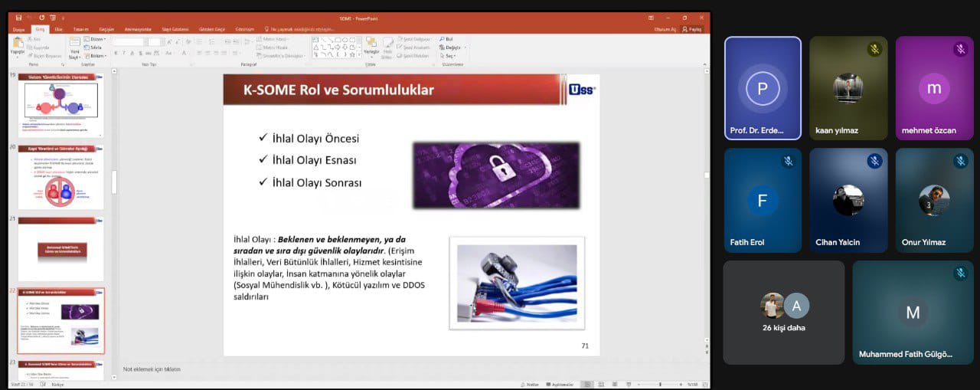Click muted mic icon on mehmet özcan tile
The height and width of the screenshot is (390, 980).
(x=960, y=49)
